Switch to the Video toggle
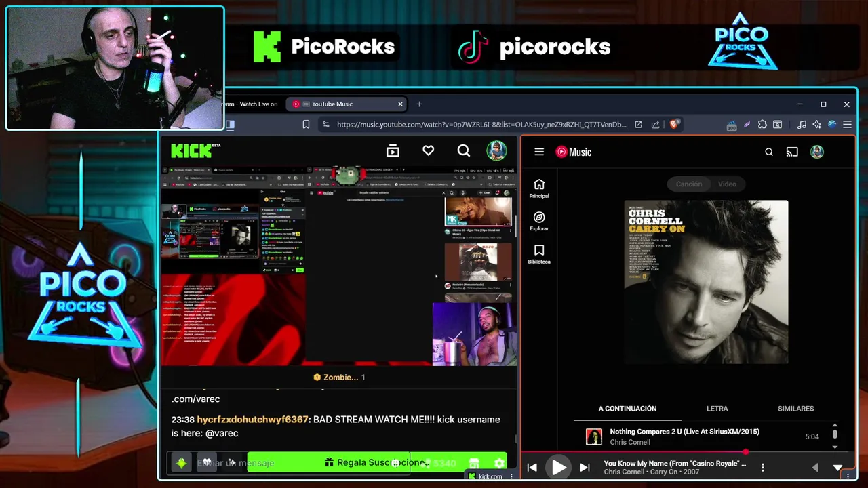This screenshot has width=868, height=488. coord(727,184)
